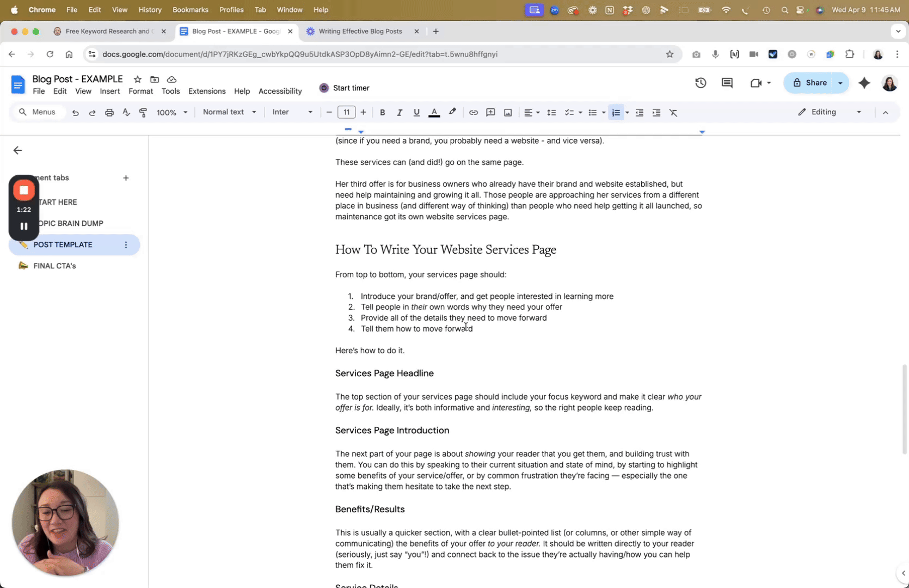Image resolution: width=909 pixels, height=588 pixels.
Task: Toggle italic formatting
Action: (x=400, y=113)
